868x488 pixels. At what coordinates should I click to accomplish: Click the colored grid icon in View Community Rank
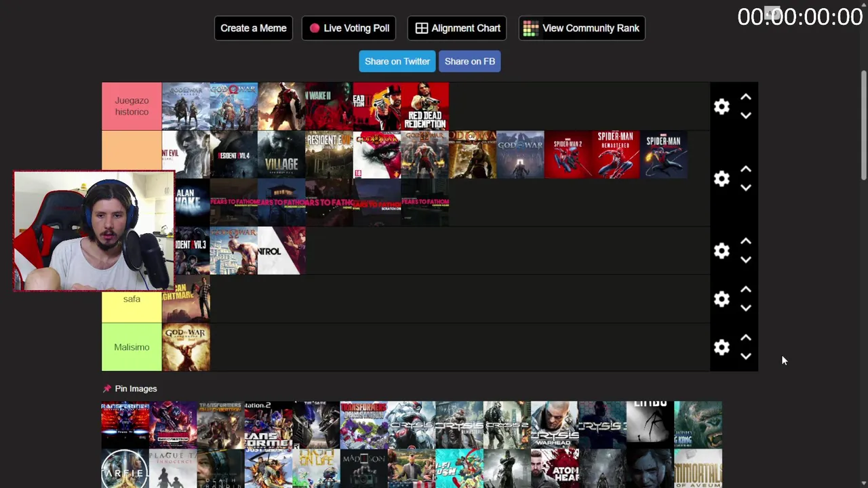coord(530,28)
